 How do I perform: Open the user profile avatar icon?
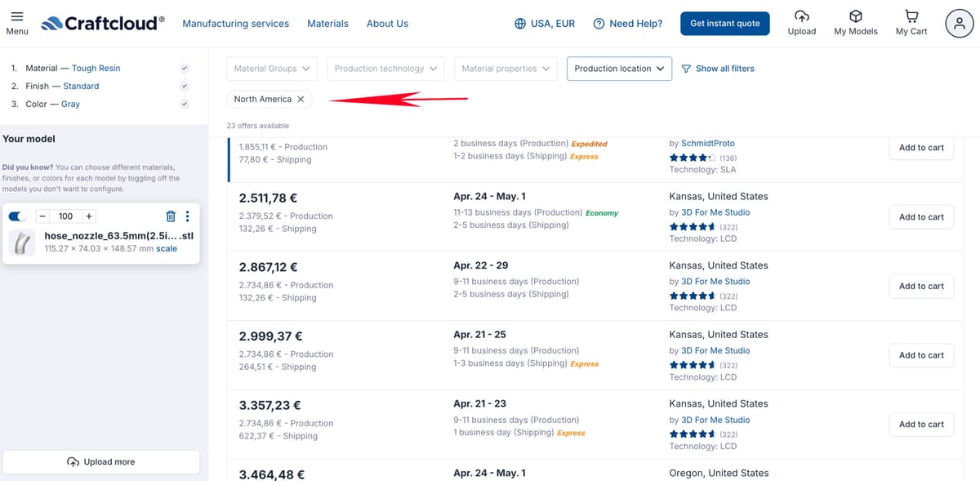pyautogui.click(x=959, y=24)
